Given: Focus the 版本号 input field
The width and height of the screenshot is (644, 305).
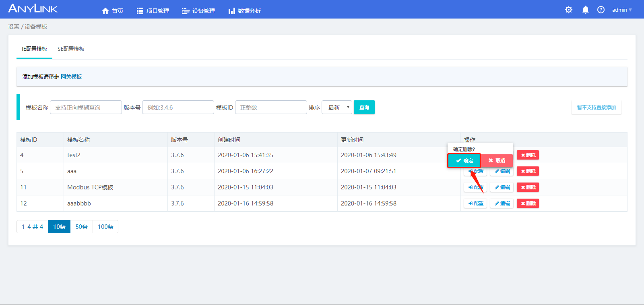Looking at the screenshot, I should 178,107.
